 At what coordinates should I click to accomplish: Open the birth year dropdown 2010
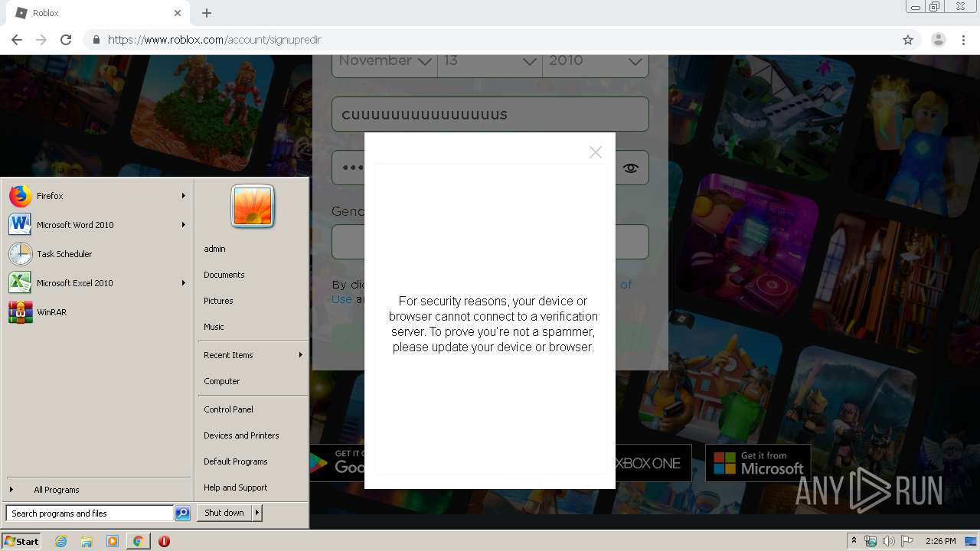click(596, 61)
